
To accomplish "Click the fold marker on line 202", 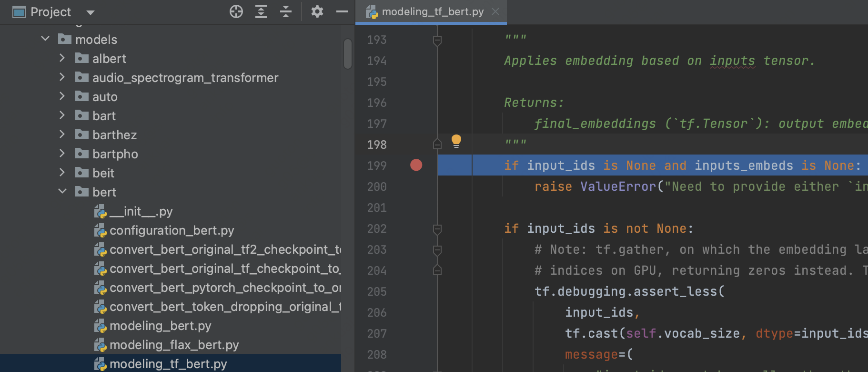I will [x=437, y=229].
